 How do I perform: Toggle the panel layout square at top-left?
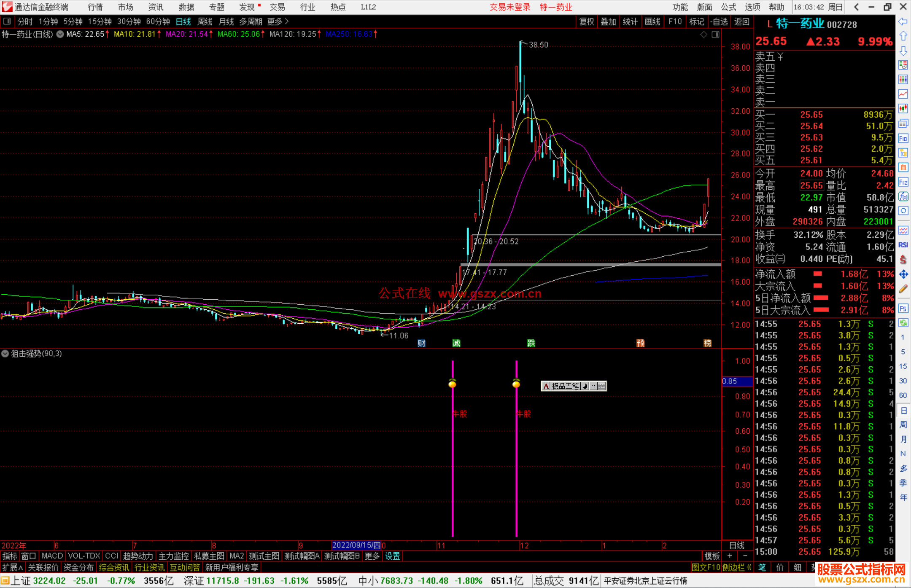(7, 21)
